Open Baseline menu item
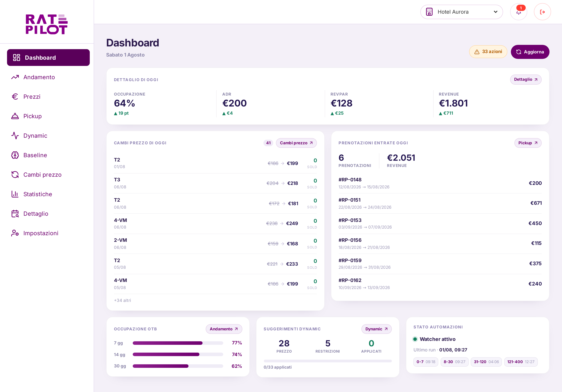The height and width of the screenshot is (392, 562). point(48,155)
